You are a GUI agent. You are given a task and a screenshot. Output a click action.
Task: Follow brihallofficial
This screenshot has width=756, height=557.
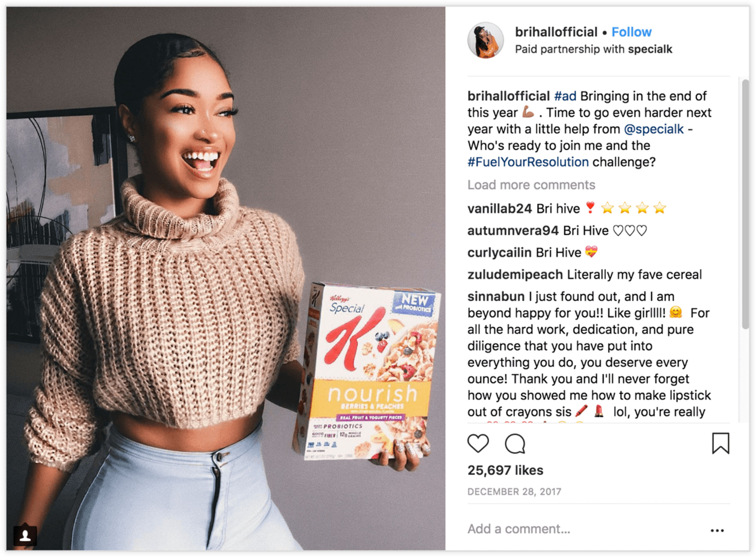[631, 32]
